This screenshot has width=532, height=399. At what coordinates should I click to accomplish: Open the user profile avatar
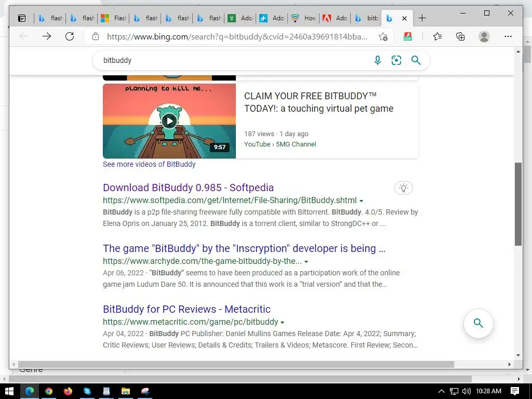click(484, 36)
